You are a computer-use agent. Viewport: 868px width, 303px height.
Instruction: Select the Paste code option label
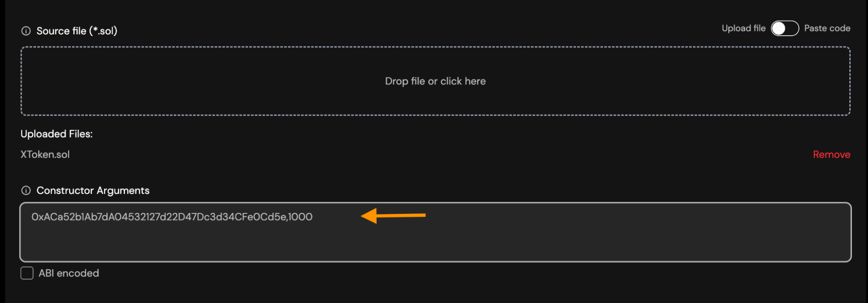(x=827, y=28)
